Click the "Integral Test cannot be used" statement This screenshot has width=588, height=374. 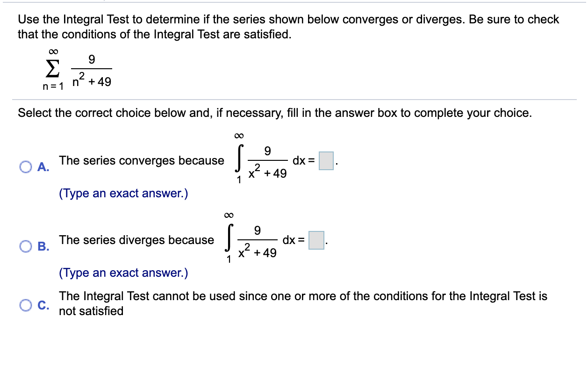pyautogui.click(x=303, y=303)
